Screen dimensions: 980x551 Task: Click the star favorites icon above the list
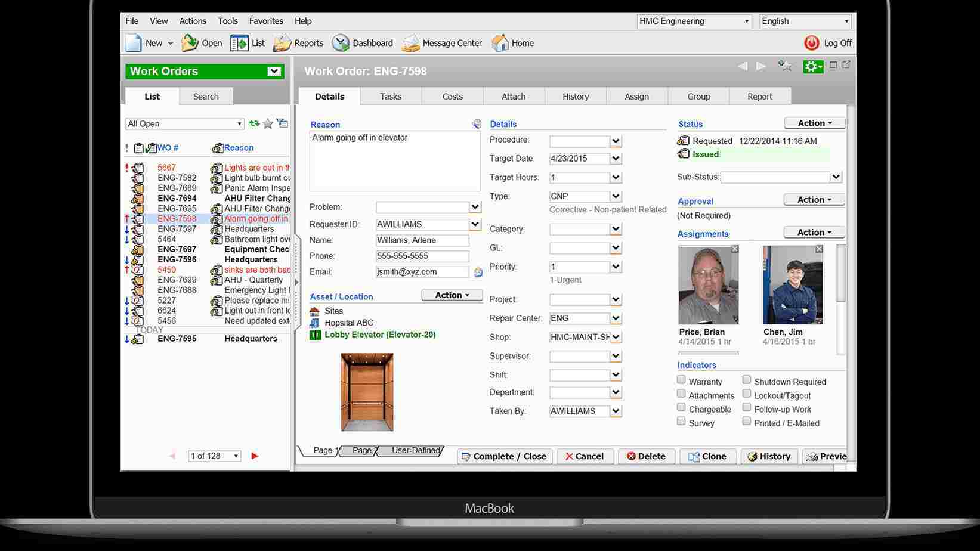[x=268, y=123]
